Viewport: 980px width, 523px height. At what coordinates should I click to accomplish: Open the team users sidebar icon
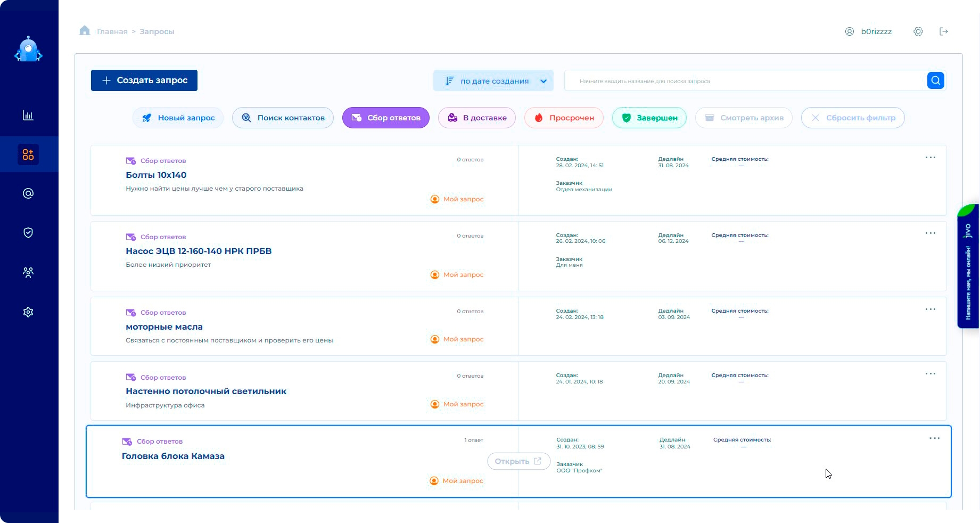tap(28, 273)
